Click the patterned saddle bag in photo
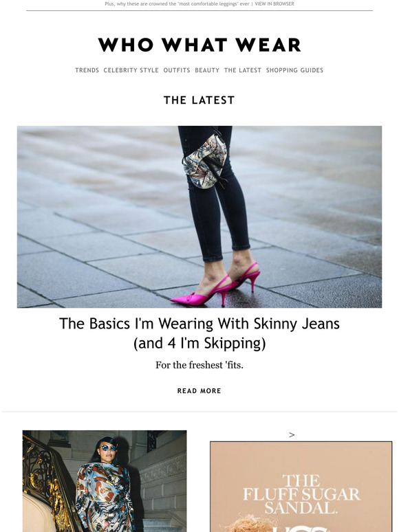The image size is (399, 532). tap(205, 162)
